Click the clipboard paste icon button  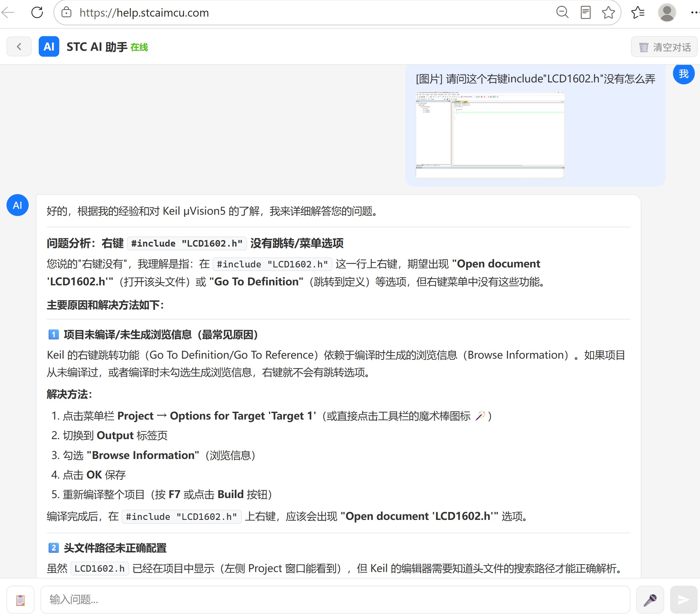pos(21,599)
